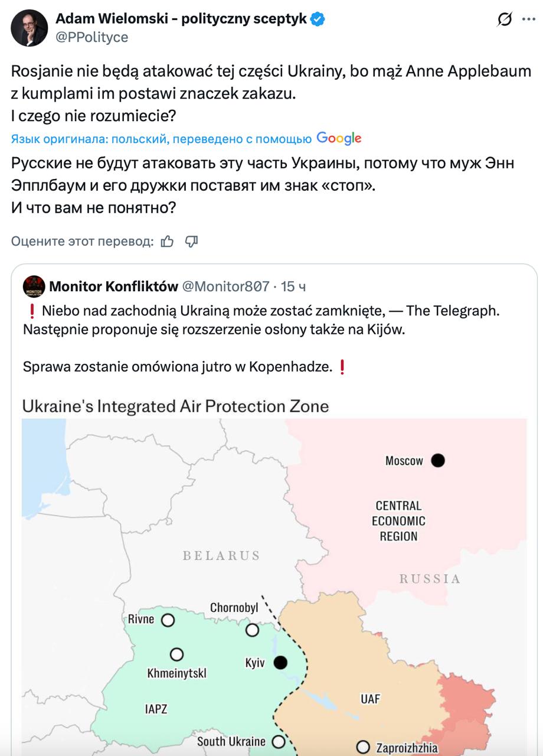Screen dimensions: 543x756
Task: Click the quoted post's 15 ч timestamp
Action: pos(293,286)
